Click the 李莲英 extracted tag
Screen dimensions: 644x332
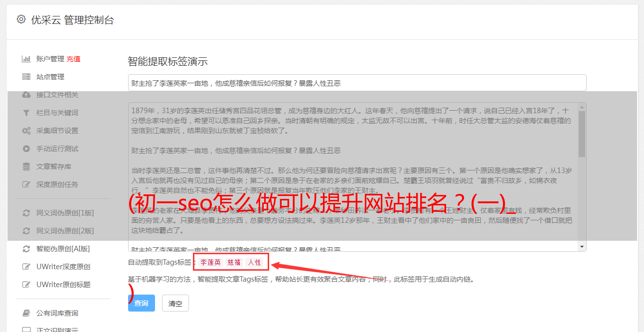coord(210,262)
